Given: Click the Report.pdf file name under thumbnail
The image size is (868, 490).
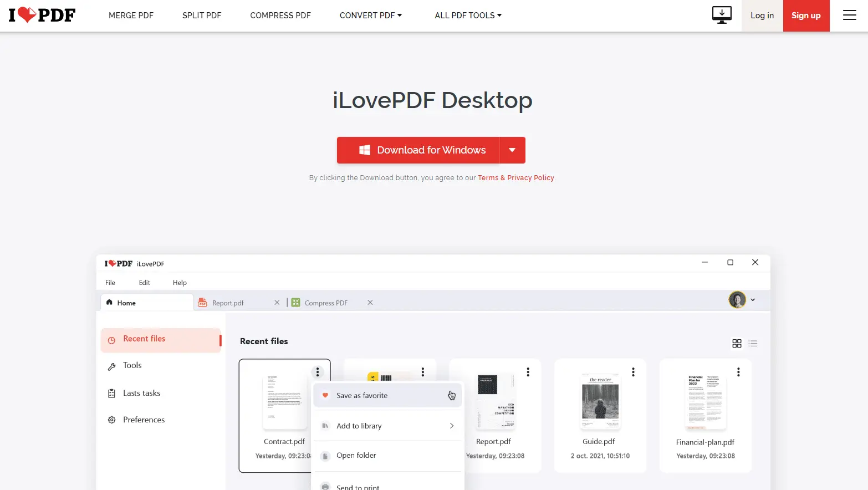Looking at the screenshot, I should [493, 442].
